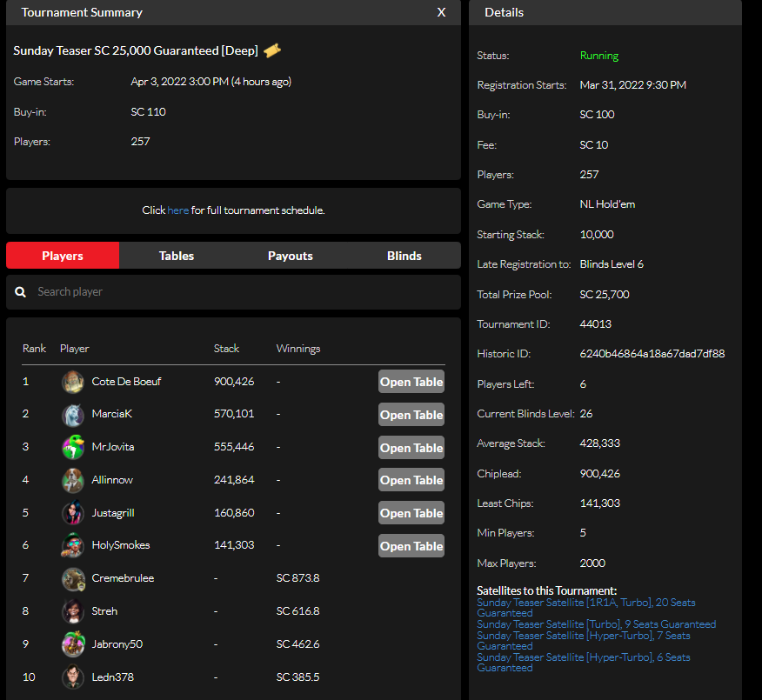Click the Sunday Teaser tournament title
Viewport: 762px width, 700px height.
[136, 50]
